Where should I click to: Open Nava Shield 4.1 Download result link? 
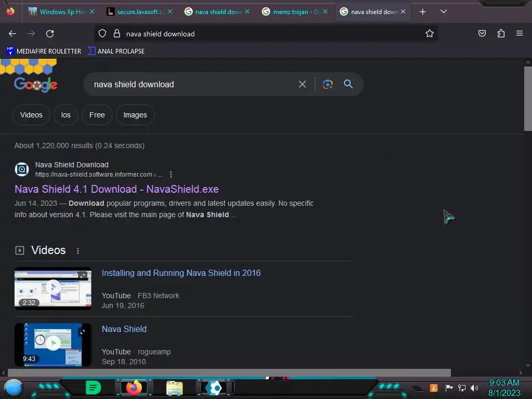[117, 189]
